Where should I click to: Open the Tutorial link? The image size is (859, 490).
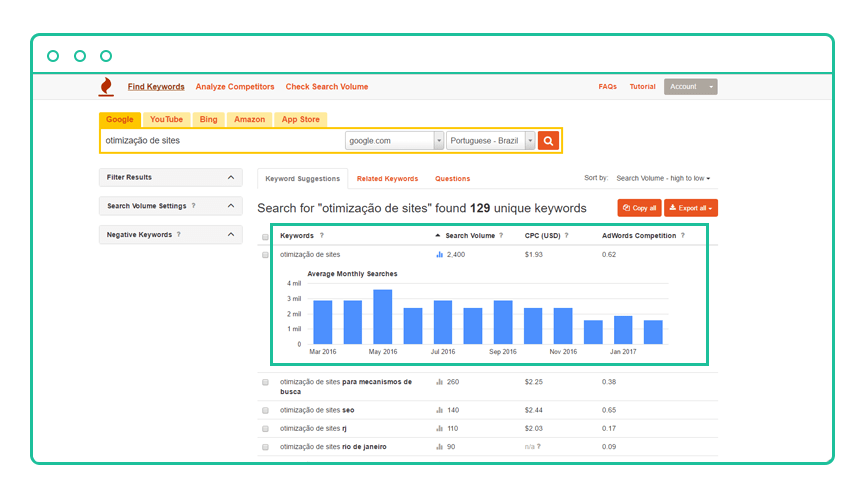tap(642, 87)
